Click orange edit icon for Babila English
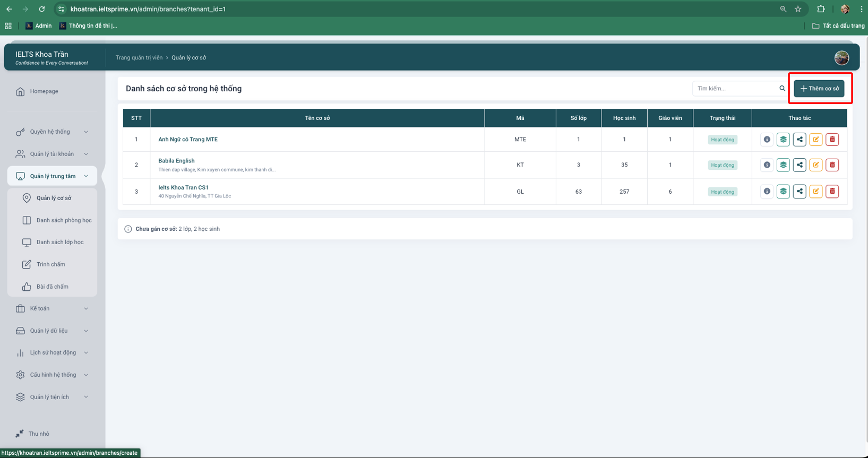The width and height of the screenshot is (868, 458). point(816,165)
